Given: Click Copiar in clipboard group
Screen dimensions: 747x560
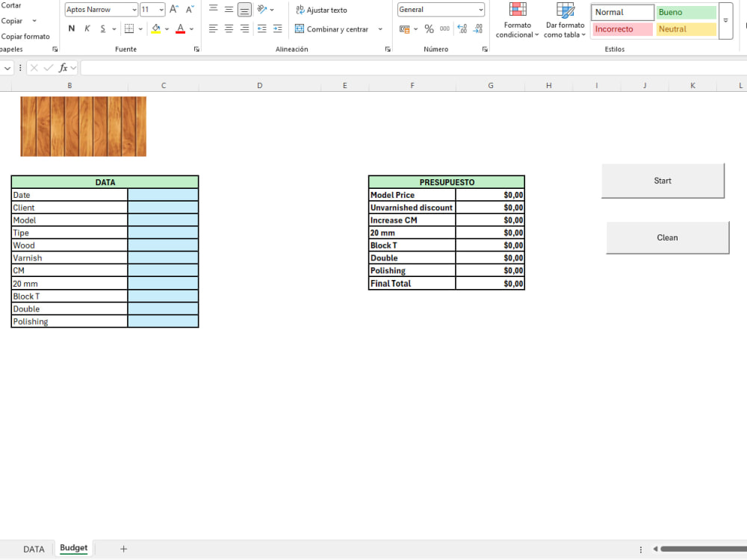Looking at the screenshot, I should (x=12, y=21).
